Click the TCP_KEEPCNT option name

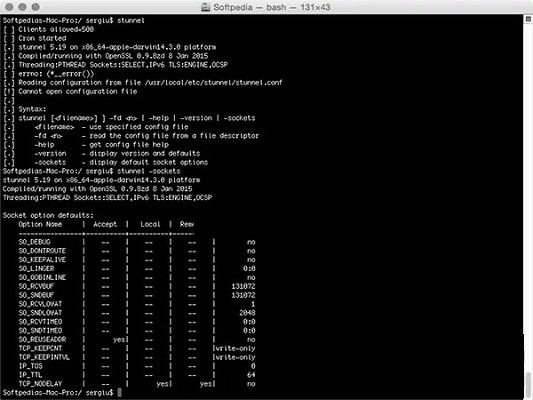40,348
